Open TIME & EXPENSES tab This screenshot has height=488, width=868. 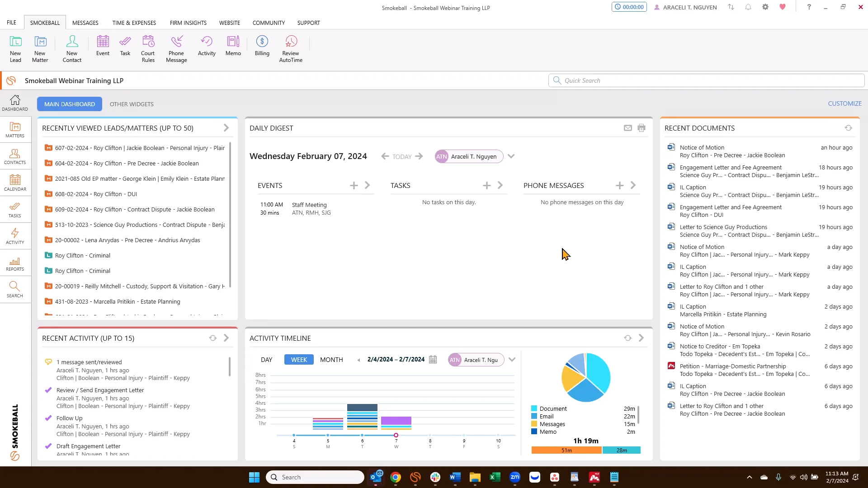tap(134, 23)
